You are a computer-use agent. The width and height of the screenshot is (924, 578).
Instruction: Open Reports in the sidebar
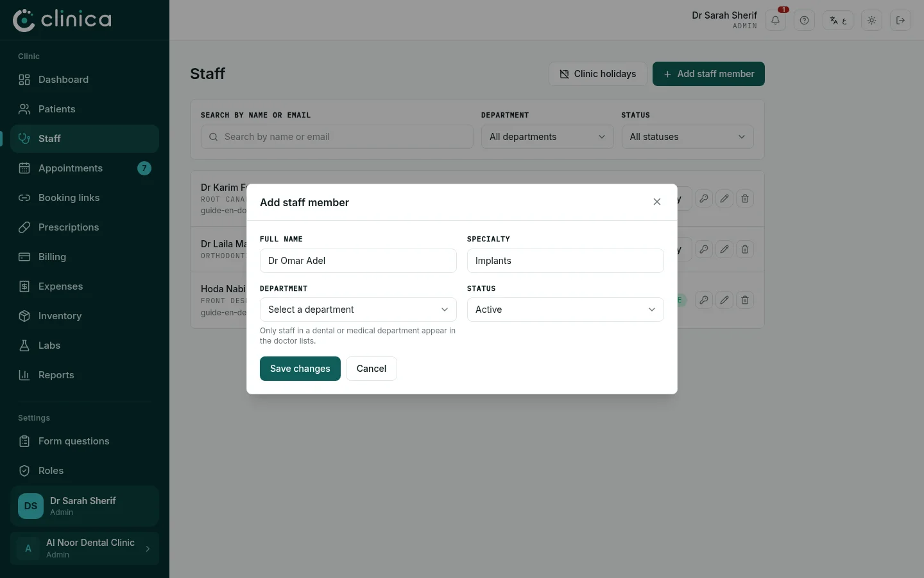[85, 375]
